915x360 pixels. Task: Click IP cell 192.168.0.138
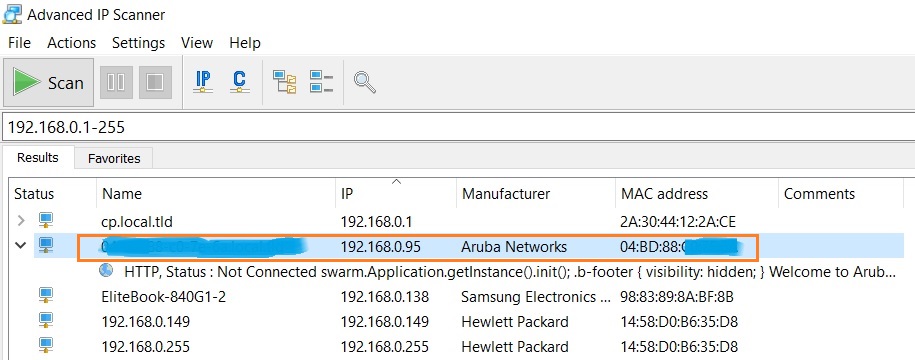(385, 297)
